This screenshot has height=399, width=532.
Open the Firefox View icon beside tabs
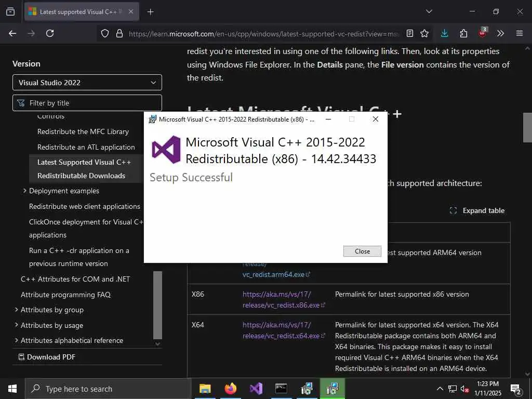pyautogui.click(x=10, y=11)
